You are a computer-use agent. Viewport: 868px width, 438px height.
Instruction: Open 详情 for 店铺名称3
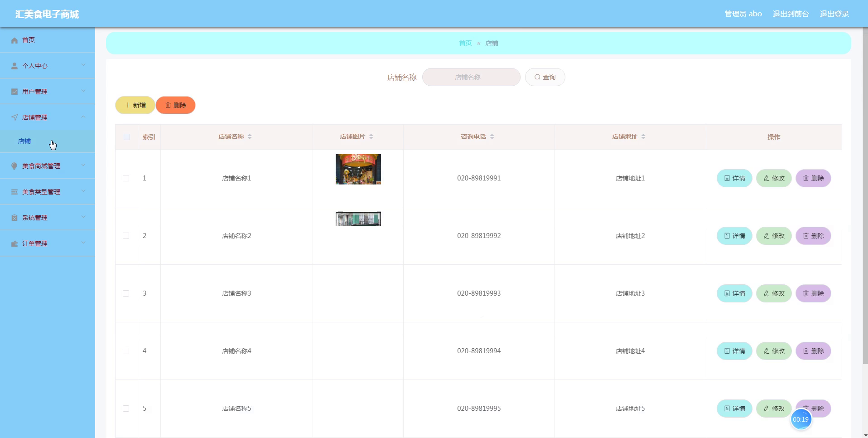tap(734, 293)
